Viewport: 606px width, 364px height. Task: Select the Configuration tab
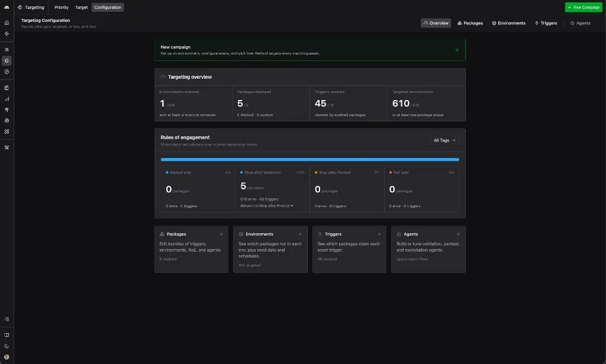108,7
